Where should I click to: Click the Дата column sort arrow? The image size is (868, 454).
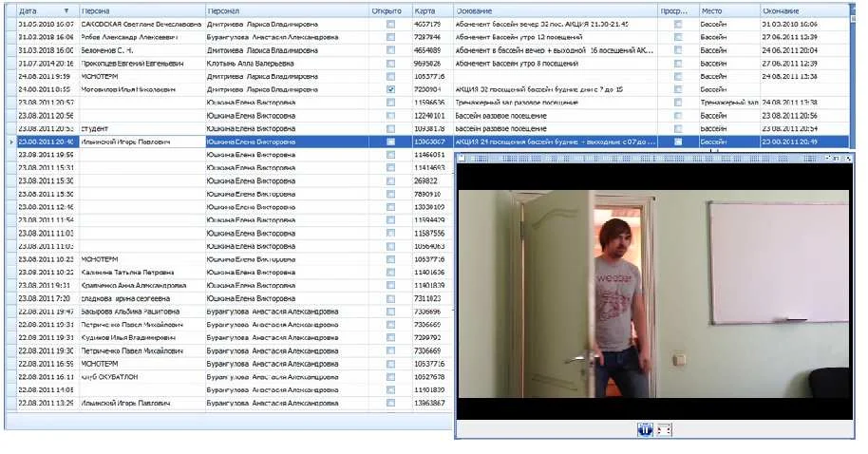tap(66, 9)
